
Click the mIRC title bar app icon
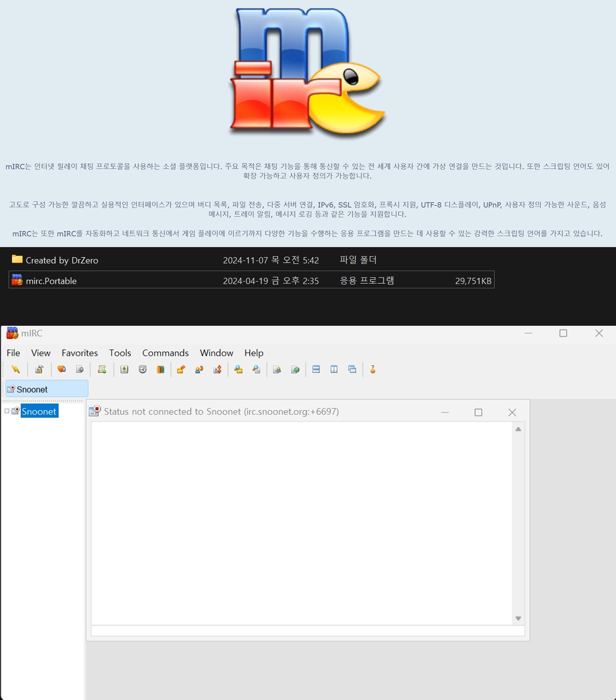(12, 333)
